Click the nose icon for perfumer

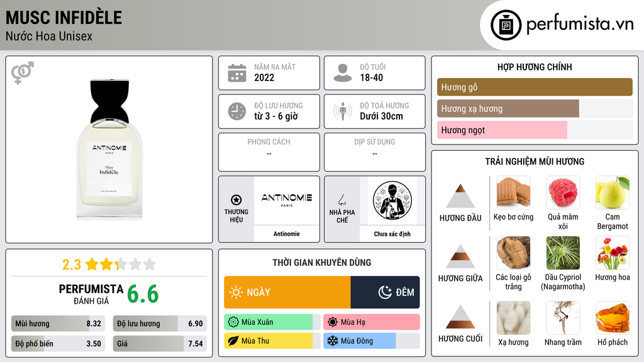pos(341,200)
